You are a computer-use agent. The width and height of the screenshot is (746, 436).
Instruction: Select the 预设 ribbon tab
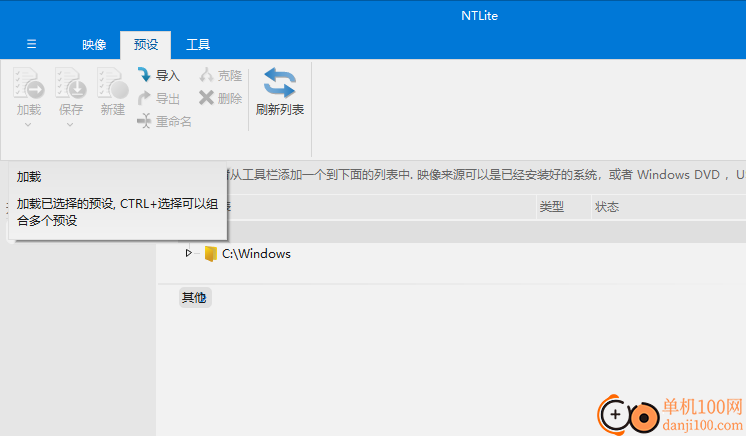(x=146, y=45)
